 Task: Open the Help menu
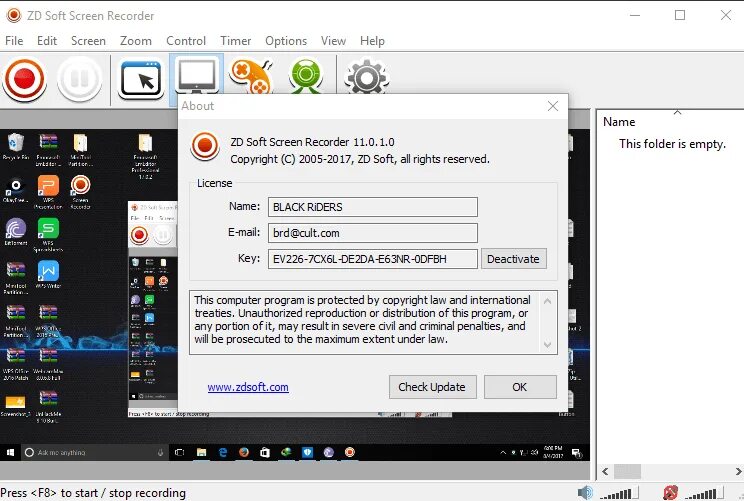[372, 41]
